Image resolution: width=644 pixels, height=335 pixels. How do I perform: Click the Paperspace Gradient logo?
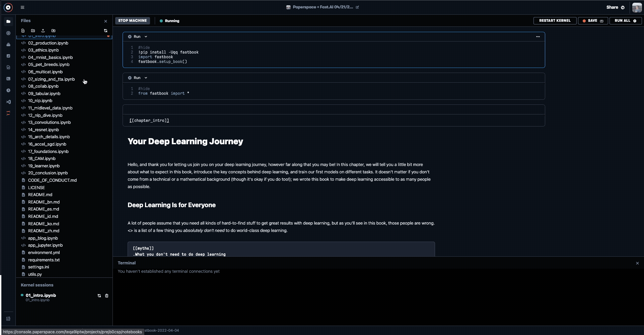[8, 7]
